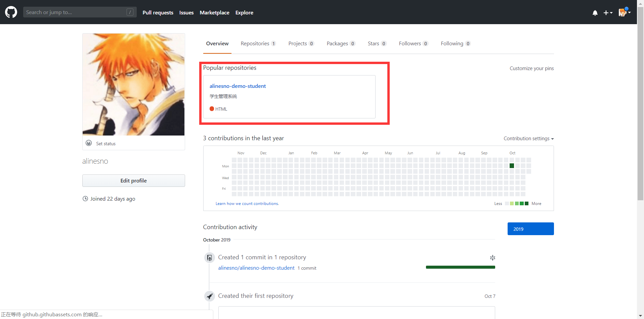The height and width of the screenshot is (319, 644).
Task: Click Customize your pins
Action: (x=531, y=68)
